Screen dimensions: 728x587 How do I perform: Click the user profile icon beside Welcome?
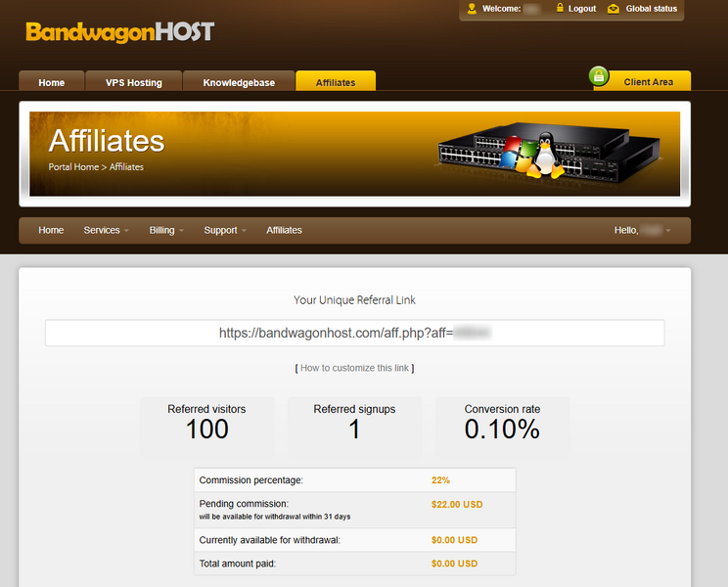(x=472, y=9)
